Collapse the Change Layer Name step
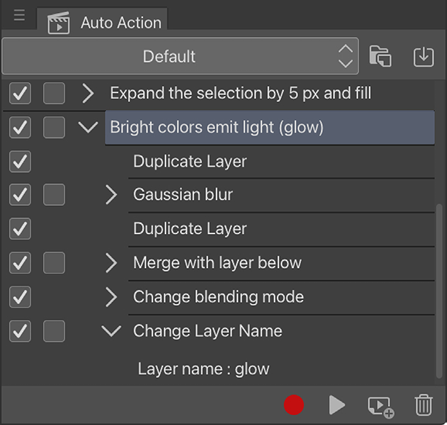The width and height of the screenshot is (447, 425). pos(111,331)
